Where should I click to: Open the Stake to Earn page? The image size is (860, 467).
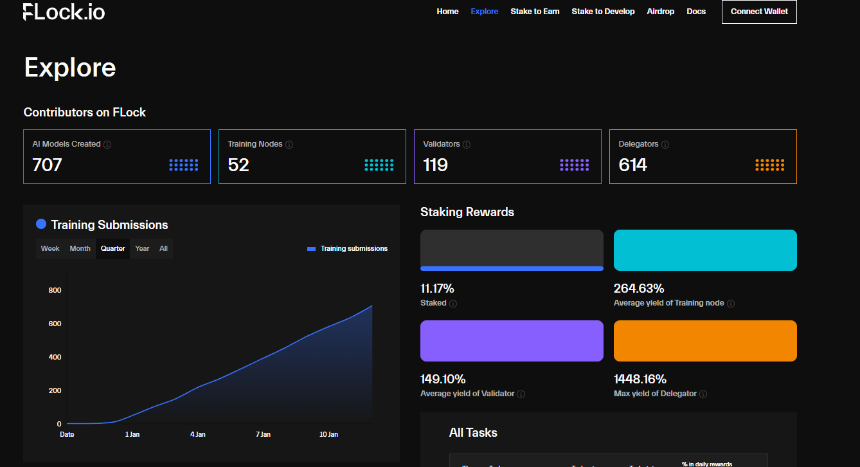(535, 11)
